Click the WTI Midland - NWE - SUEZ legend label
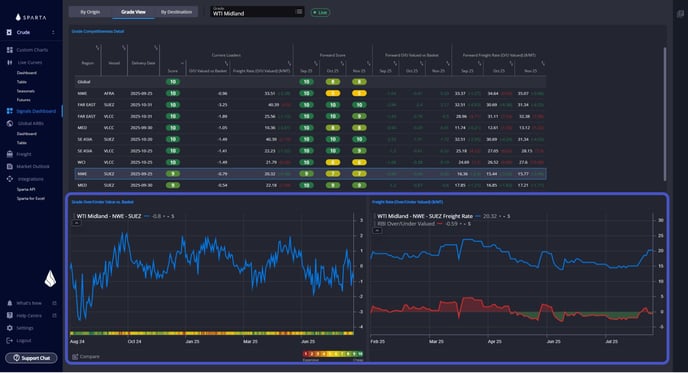Image resolution: width=688 pixels, height=373 pixels. click(109, 216)
